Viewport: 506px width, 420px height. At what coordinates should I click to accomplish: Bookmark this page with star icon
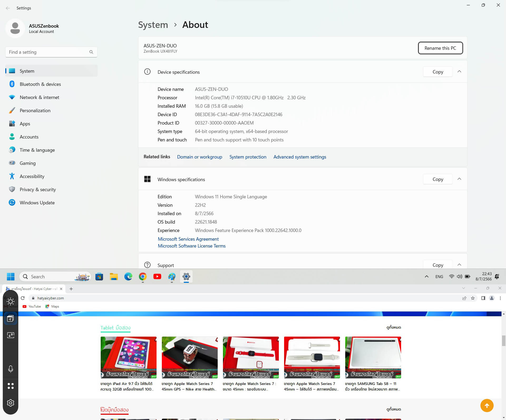[473, 298]
